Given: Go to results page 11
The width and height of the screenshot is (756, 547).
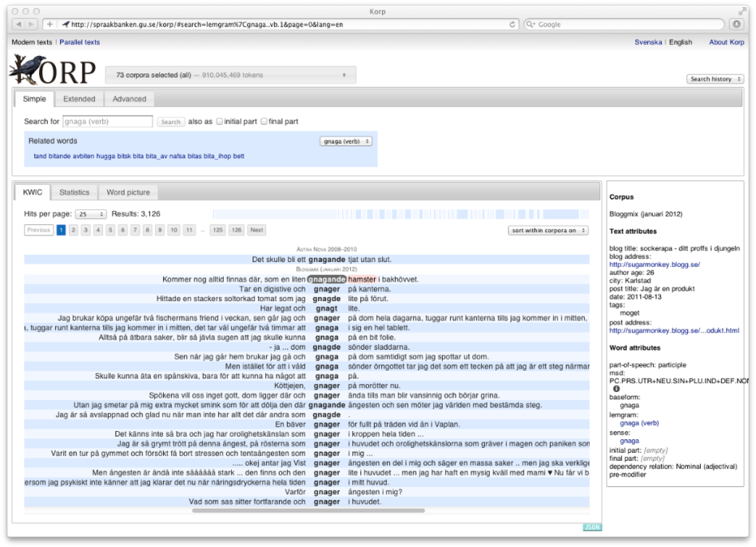Looking at the screenshot, I should pyautogui.click(x=189, y=230).
